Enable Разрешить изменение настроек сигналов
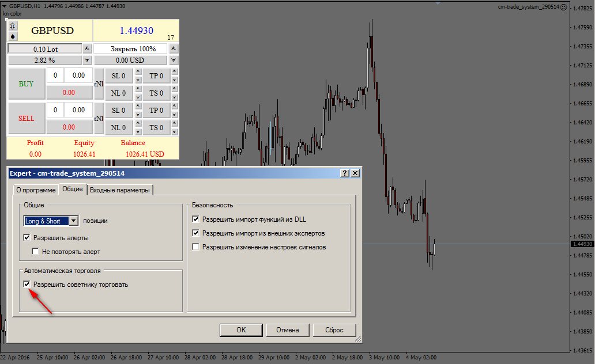The image size is (595, 364). point(196,247)
